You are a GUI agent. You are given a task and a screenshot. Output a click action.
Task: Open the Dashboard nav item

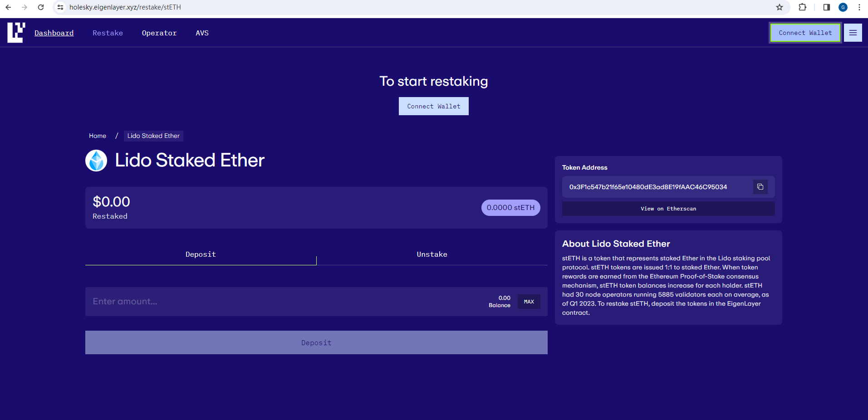point(54,33)
